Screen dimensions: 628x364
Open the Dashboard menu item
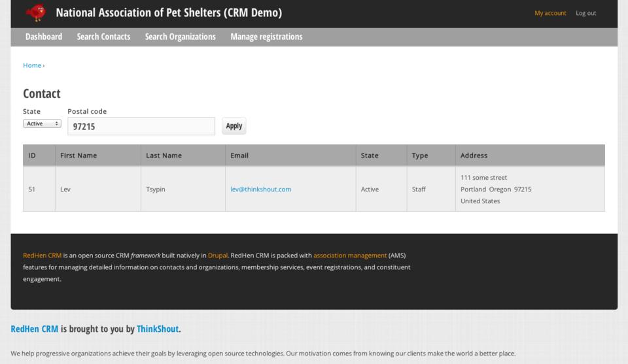point(44,37)
